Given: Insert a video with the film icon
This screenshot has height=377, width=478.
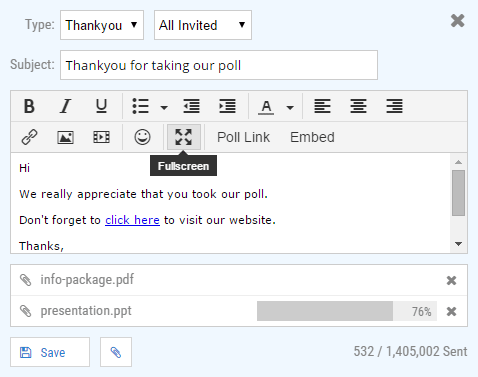Looking at the screenshot, I should click(101, 137).
